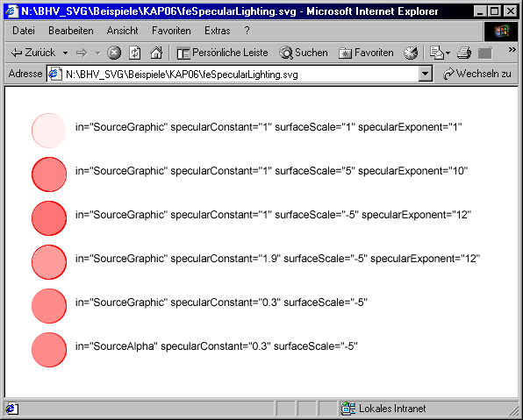The height and width of the screenshot is (420, 523).
Task: Click the Stop loading toolbar icon
Action: pos(114,53)
